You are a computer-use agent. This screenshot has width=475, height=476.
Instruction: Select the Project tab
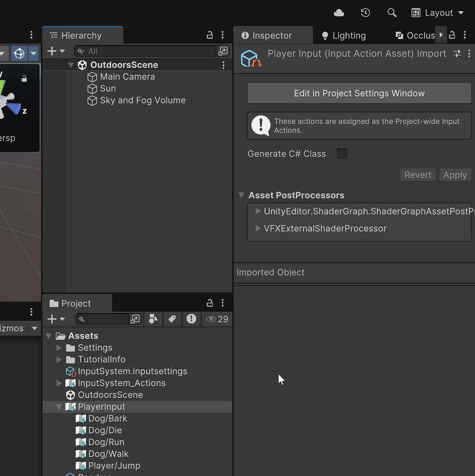[x=76, y=303]
